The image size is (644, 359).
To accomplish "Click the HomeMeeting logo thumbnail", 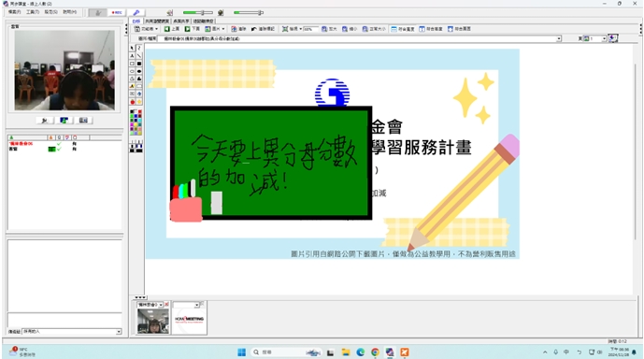I will coord(189,321).
